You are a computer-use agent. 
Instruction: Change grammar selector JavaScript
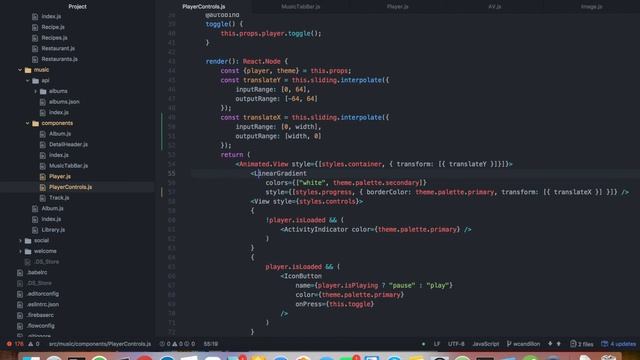(x=485, y=344)
